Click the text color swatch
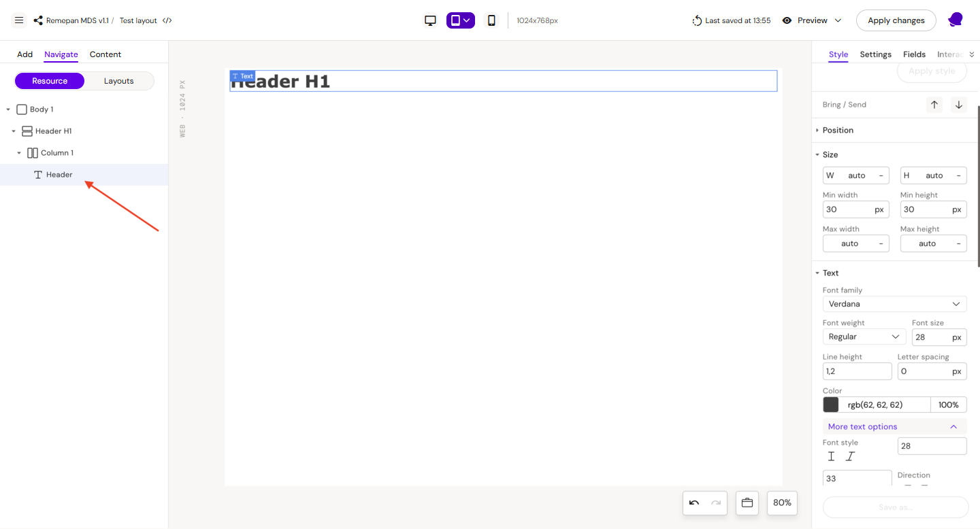This screenshot has width=980, height=529. [831, 405]
